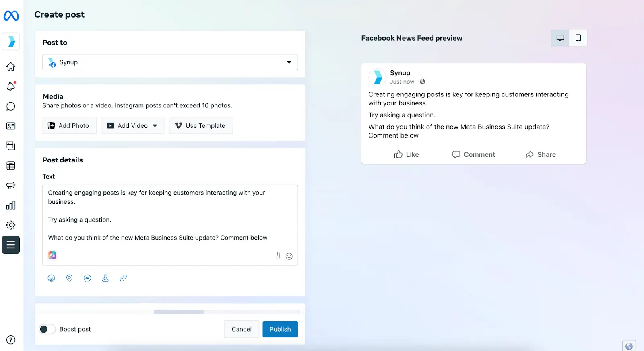Click inside the post text field
Screen dimensions: 644x351
(170, 225)
